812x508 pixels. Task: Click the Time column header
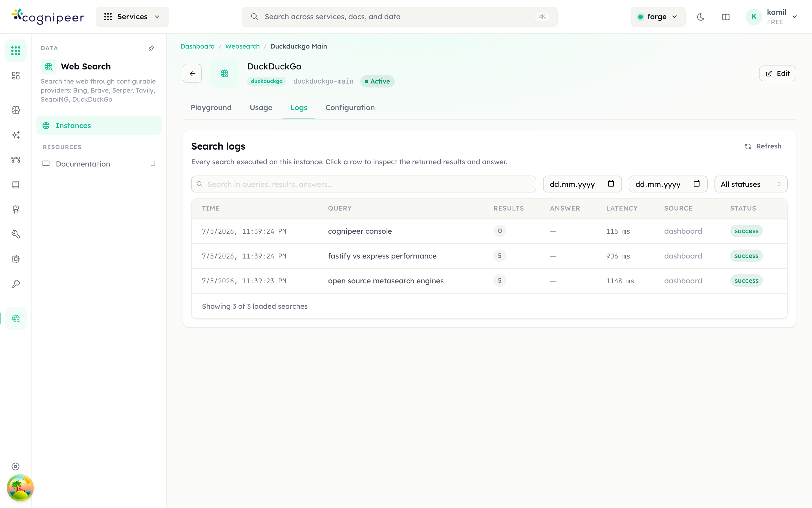pos(211,208)
